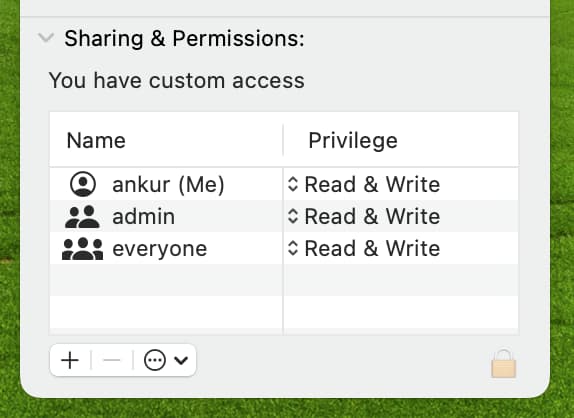The height and width of the screenshot is (418, 574).
Task: Click the chevron beside the ellipsis button
Action: (x=181, y=361)
